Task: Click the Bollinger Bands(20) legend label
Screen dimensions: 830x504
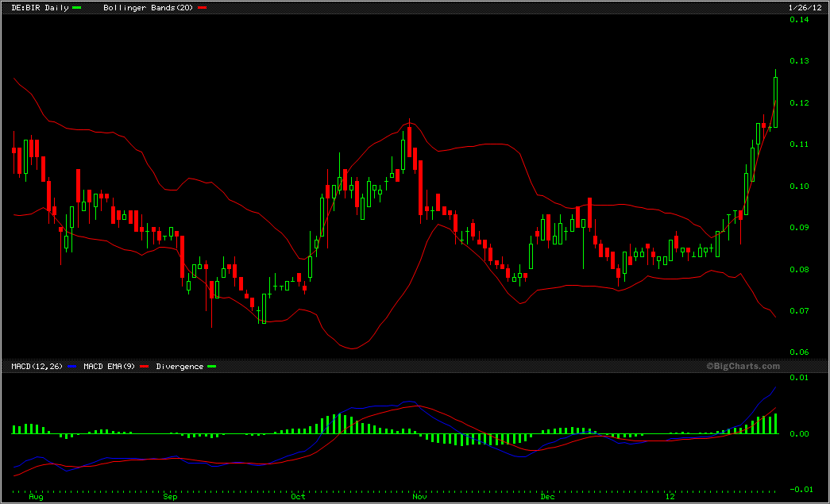Action: tap(149, 8)
